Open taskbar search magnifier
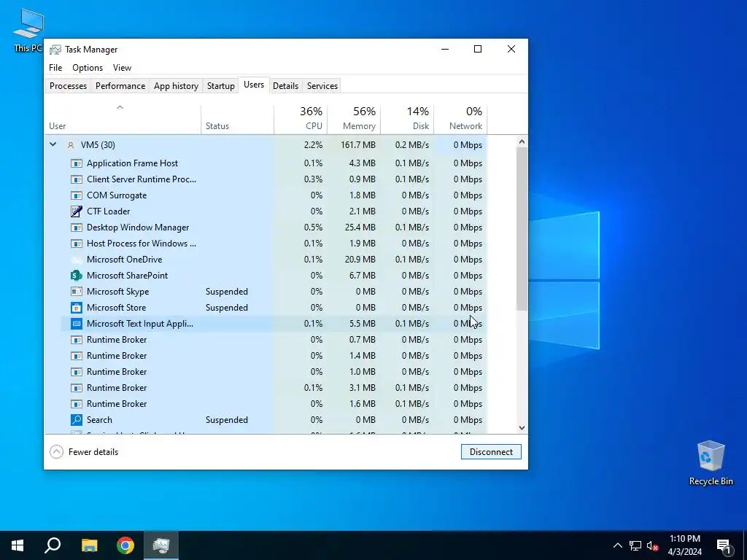 point(53,545)
